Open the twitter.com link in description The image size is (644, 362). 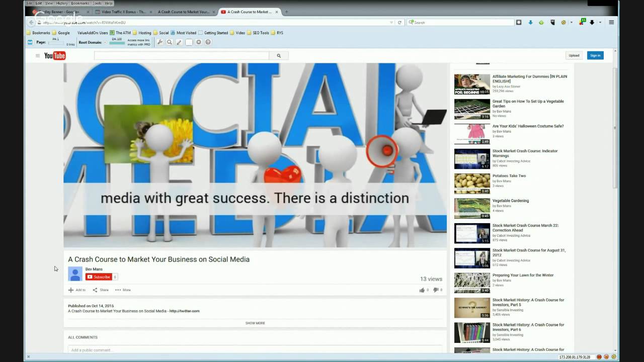click(184, 311)
